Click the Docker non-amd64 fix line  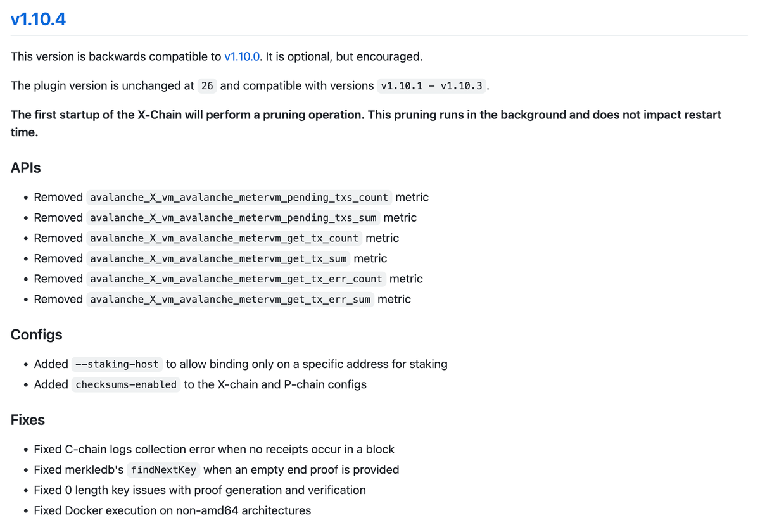[172, 510]
